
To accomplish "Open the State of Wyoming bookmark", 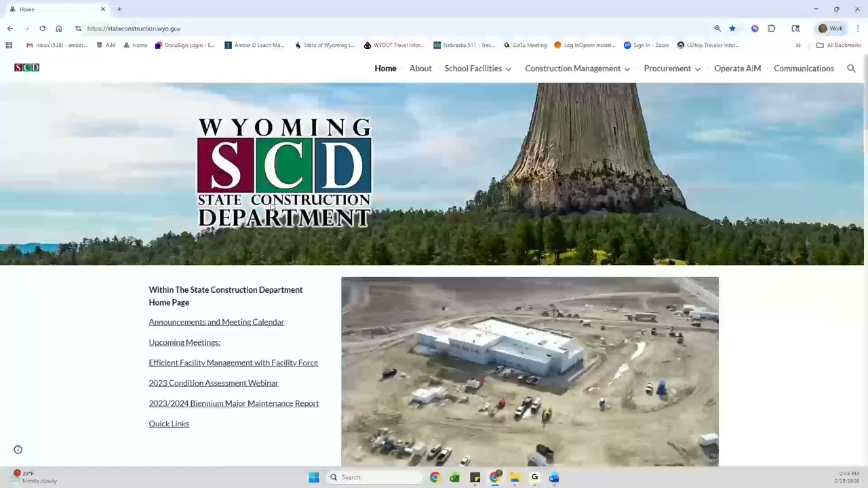I will click(x=324, y=45).
